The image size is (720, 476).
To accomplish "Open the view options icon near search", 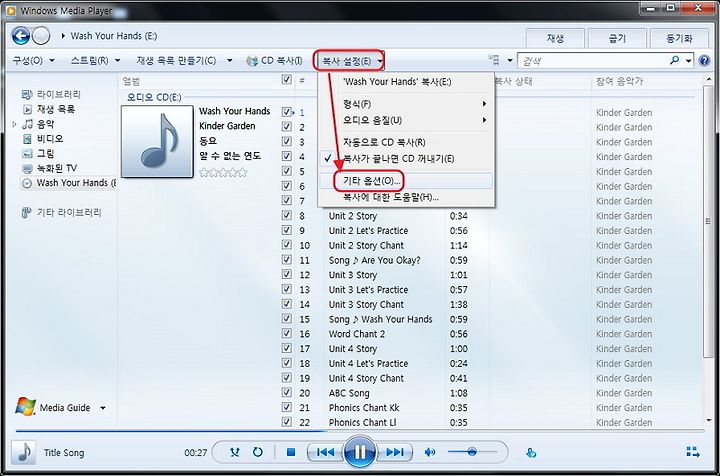I will [x=494, y=60].
